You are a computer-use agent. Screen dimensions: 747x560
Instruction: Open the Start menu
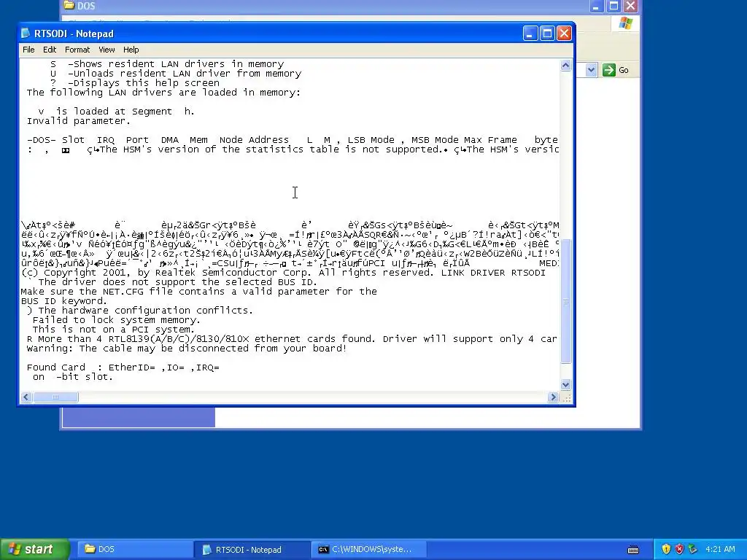pyautogui.click(x=35, y=549)
